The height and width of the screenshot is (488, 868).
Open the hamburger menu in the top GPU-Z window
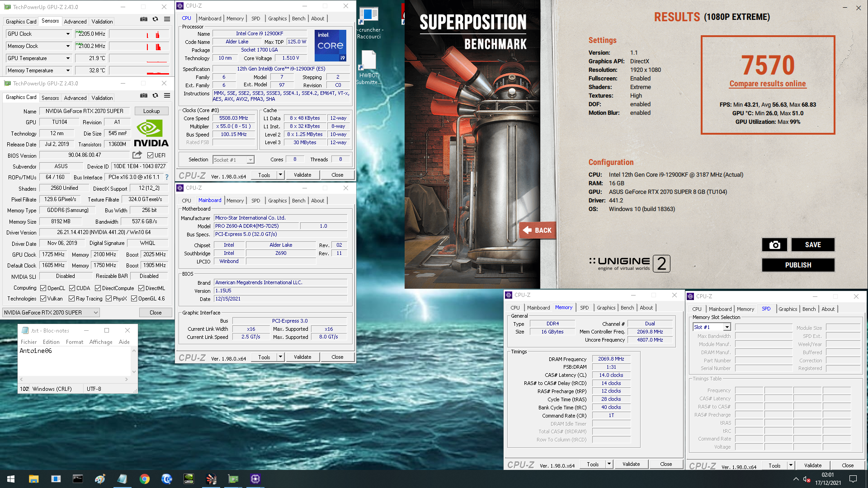pyautogui.click(x=167, y=19)
